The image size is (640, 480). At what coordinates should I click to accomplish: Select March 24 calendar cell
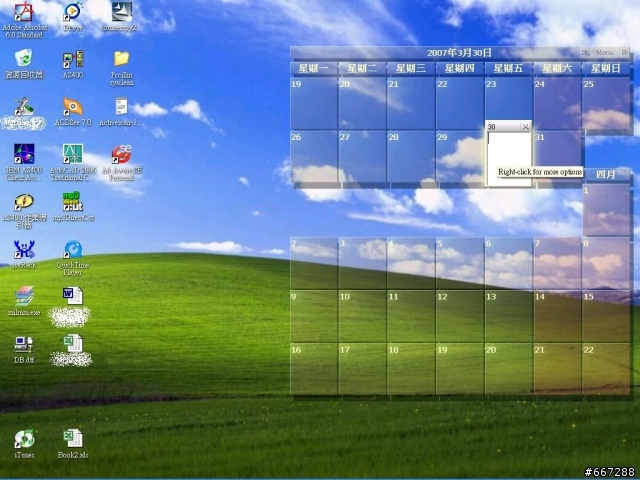(557, 103)
